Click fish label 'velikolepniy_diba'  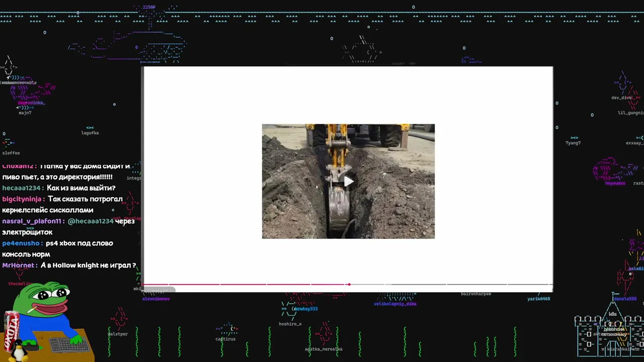[395, 304]
